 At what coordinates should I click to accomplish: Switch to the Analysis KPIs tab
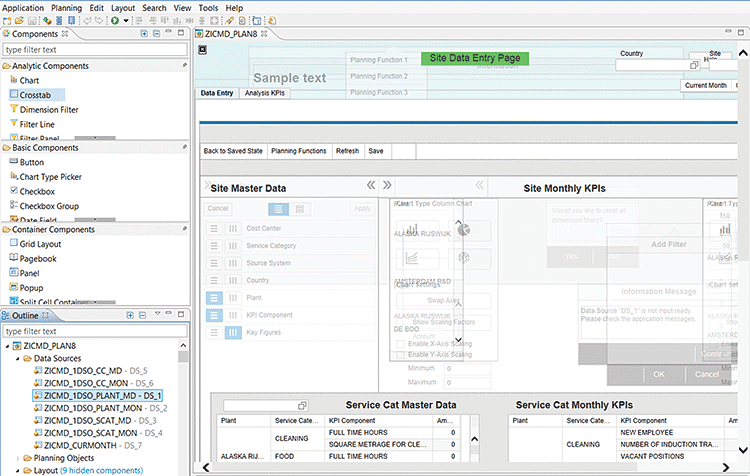tap(265, 93)
